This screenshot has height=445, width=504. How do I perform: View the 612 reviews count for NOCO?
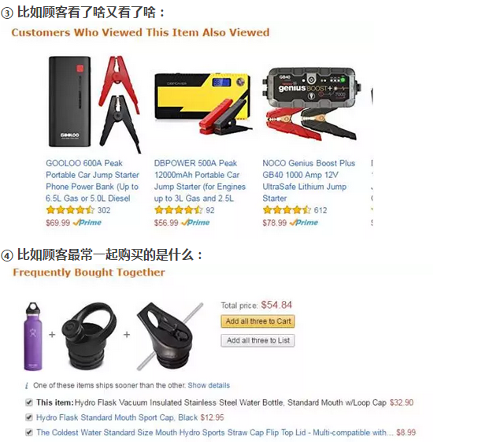[321, 210]
